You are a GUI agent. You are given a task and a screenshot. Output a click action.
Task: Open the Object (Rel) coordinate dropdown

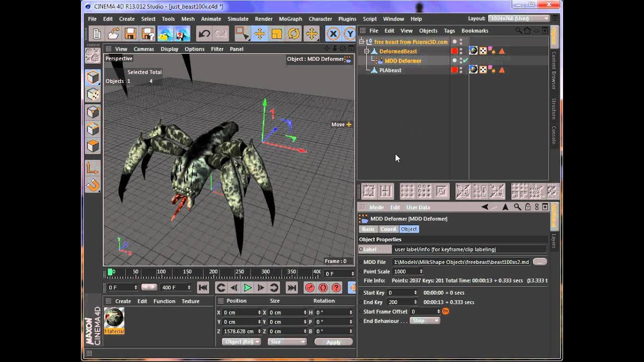[x=242, y=342]
